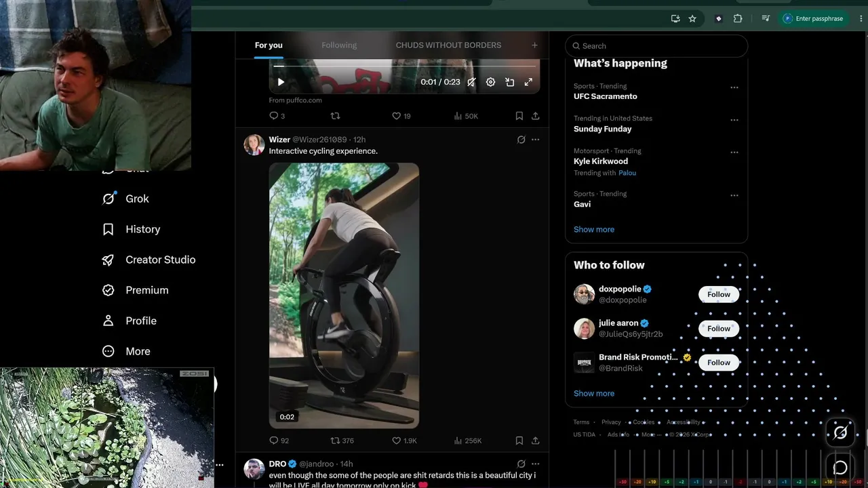Screen dimensions: 868x488
Task: Open options for UFC Sacramento trend
Action: click(x=734, y=87)
